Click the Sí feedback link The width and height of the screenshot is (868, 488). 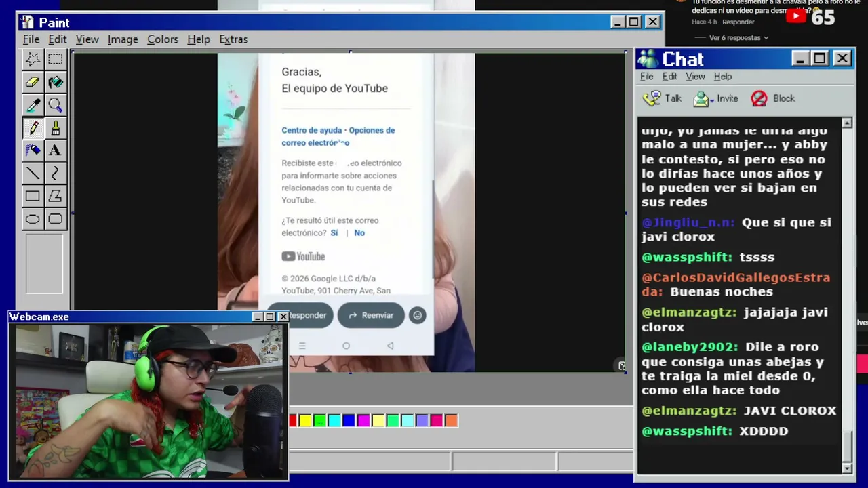(x=334, y=232)
